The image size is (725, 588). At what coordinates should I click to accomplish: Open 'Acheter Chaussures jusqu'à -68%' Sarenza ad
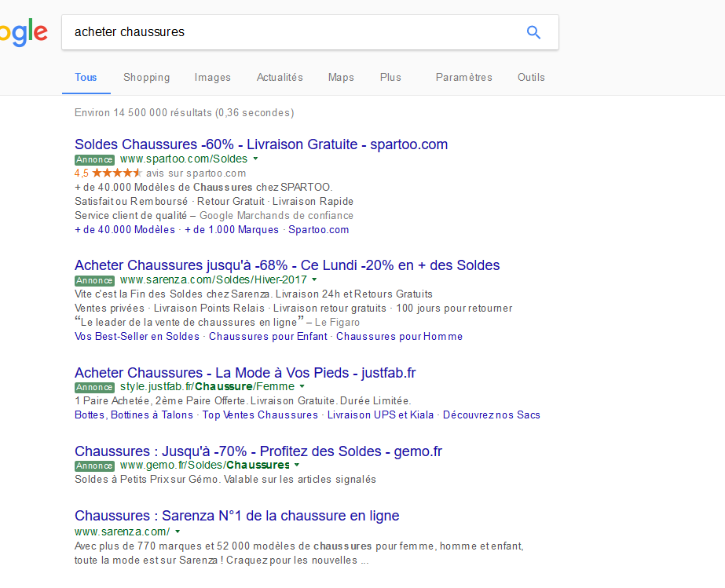coord(287,265)
